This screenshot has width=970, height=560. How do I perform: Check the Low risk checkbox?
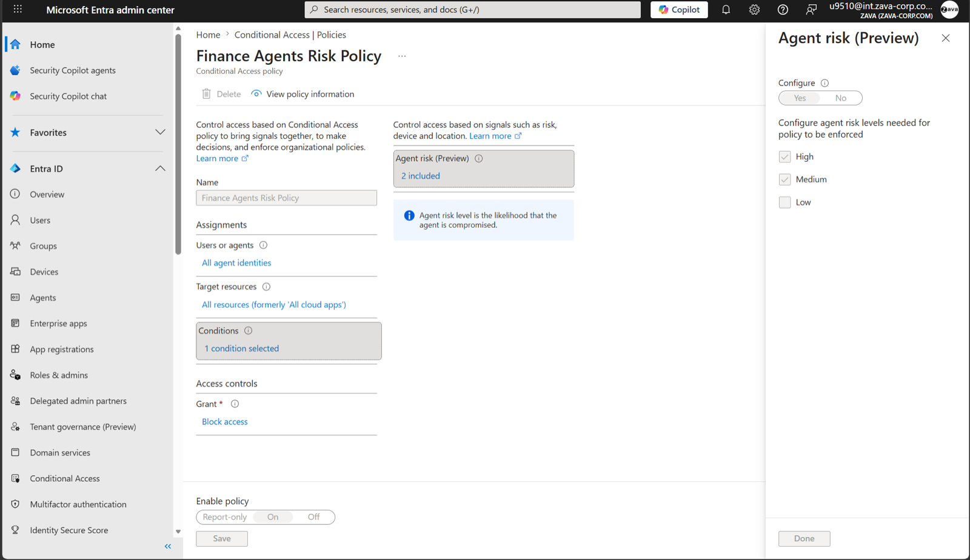tap(784, 202)
